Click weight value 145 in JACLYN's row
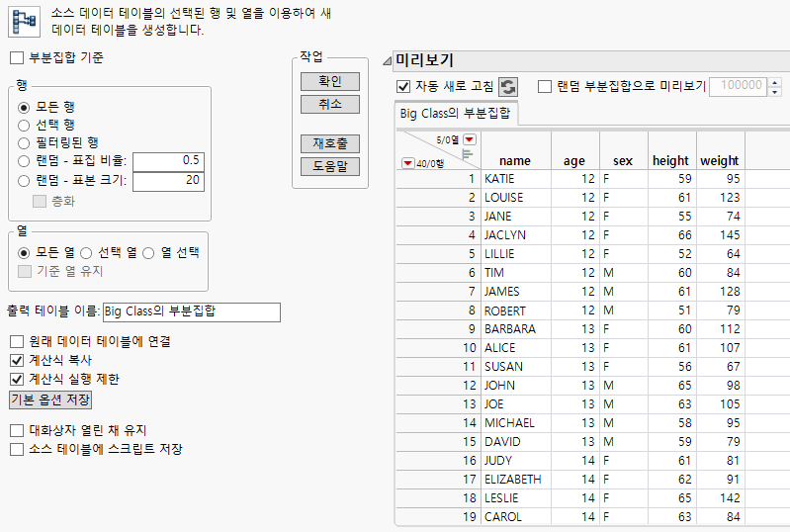Screen dimensions: 790x532 tap(721, 235)
